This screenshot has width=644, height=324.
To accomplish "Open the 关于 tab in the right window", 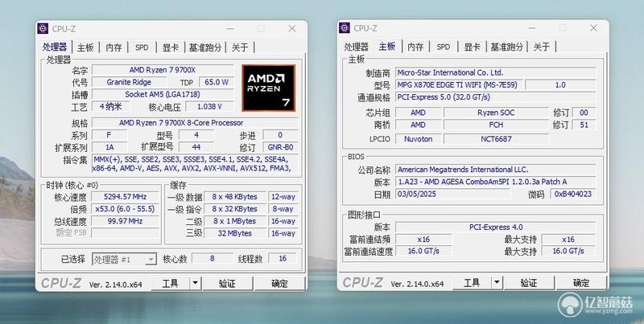I will pyautogui.click(x=541, y=47).
